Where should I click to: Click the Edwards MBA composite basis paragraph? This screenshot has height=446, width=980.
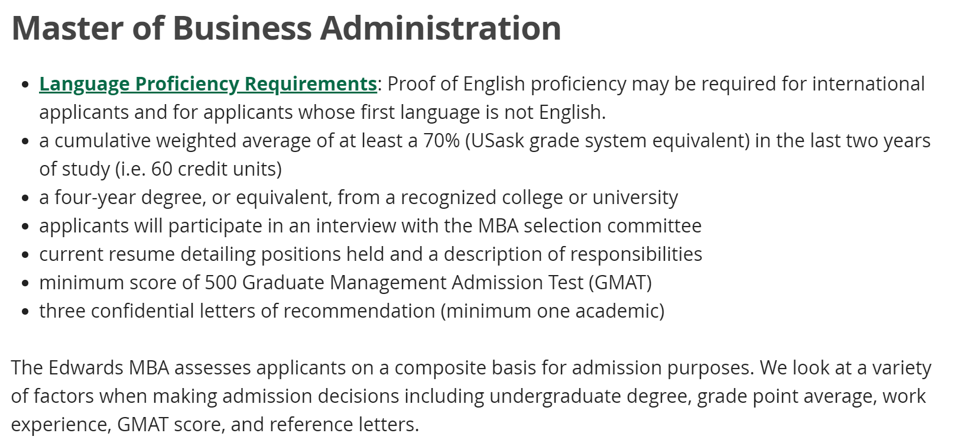(470, 368)
